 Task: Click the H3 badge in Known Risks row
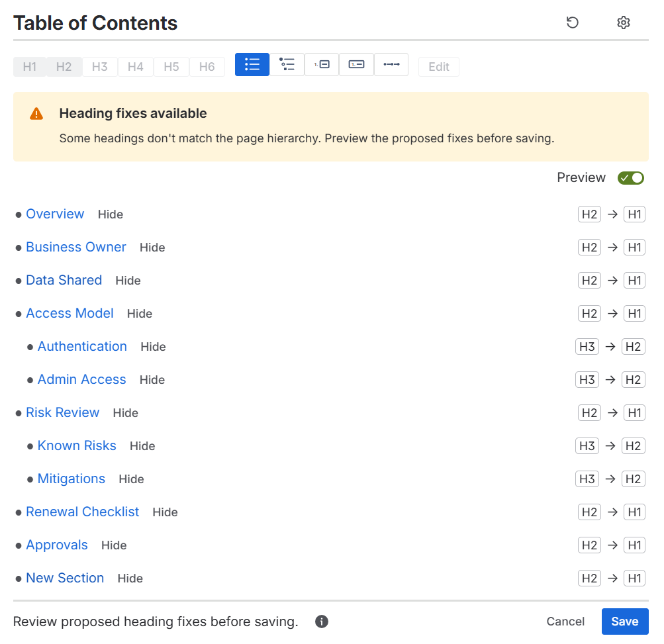(x=587, y=446)
